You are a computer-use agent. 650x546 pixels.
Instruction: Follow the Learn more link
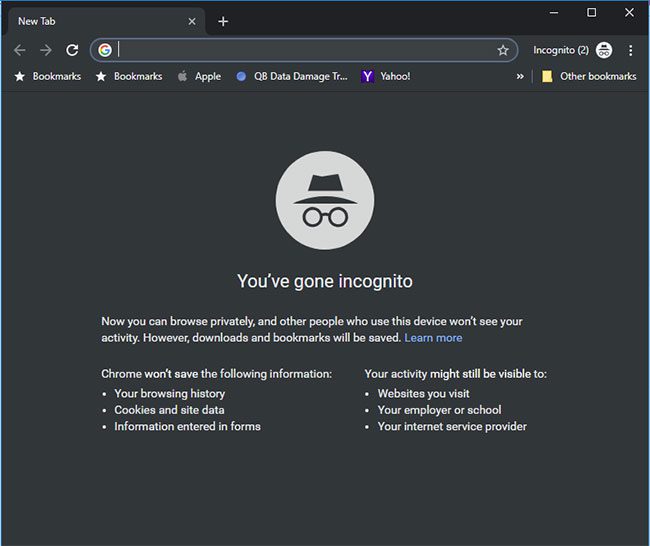click(x=433, y=338)
